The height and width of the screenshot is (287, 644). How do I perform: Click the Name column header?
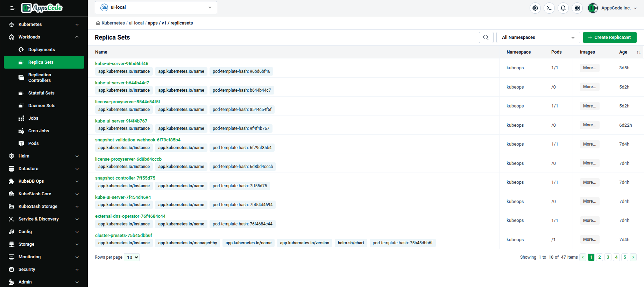[101, 52]
